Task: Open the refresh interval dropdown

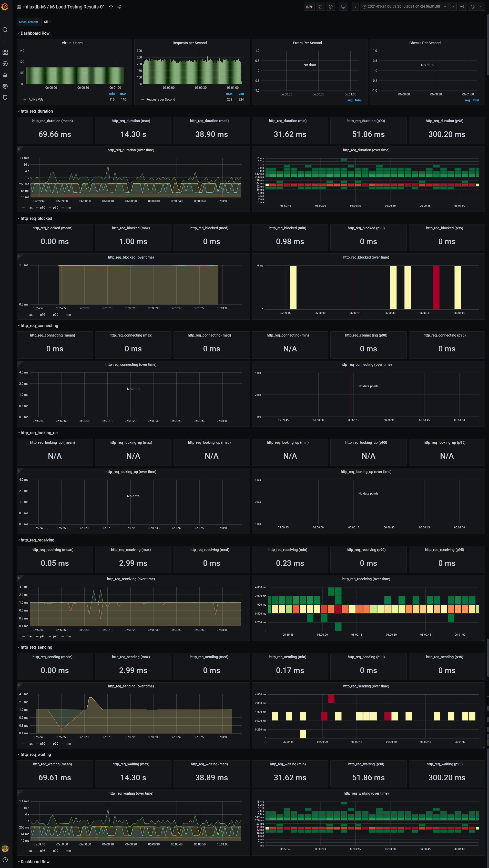Action: coord(481,6)
